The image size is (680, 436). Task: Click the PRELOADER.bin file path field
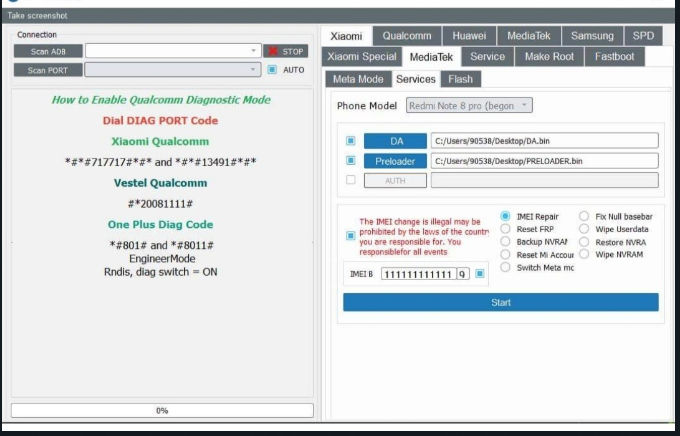[544, 161]
